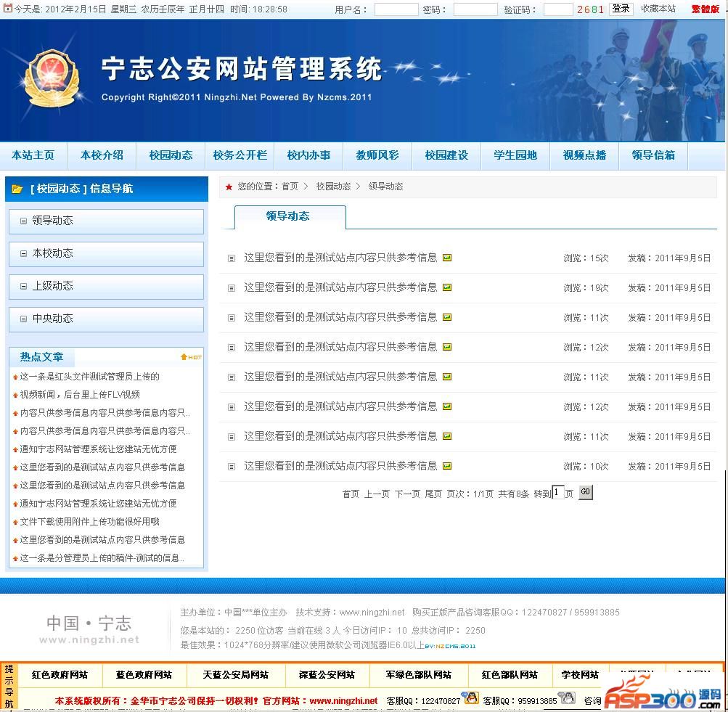Collapse the 中央动态 sidebar item

[x=24, y=319]
